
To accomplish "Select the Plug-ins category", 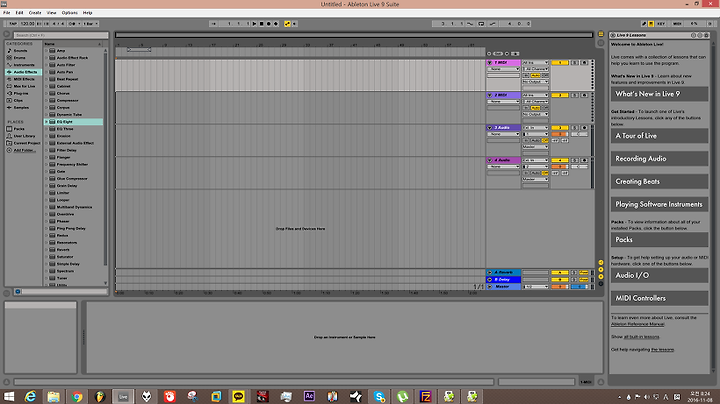I will coord(21,93).
